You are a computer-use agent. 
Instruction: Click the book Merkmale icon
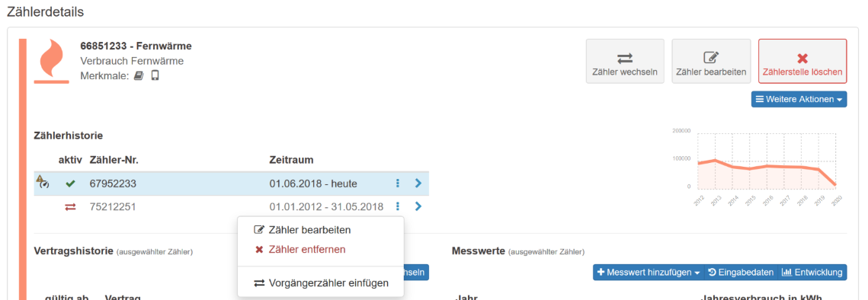point(139,75)
